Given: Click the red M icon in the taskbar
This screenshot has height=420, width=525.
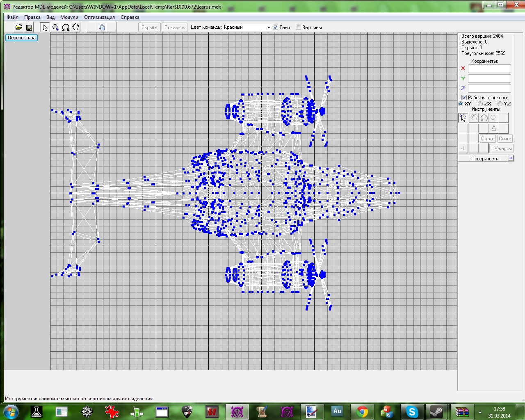Looking at the screenshot, I should [x=212, y=411].
